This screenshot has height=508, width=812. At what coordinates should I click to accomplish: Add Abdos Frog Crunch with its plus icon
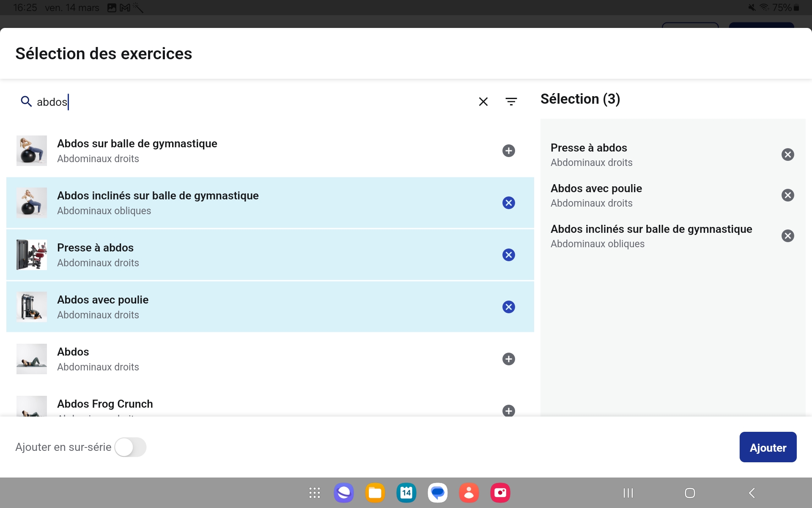[x=509, y=410]
